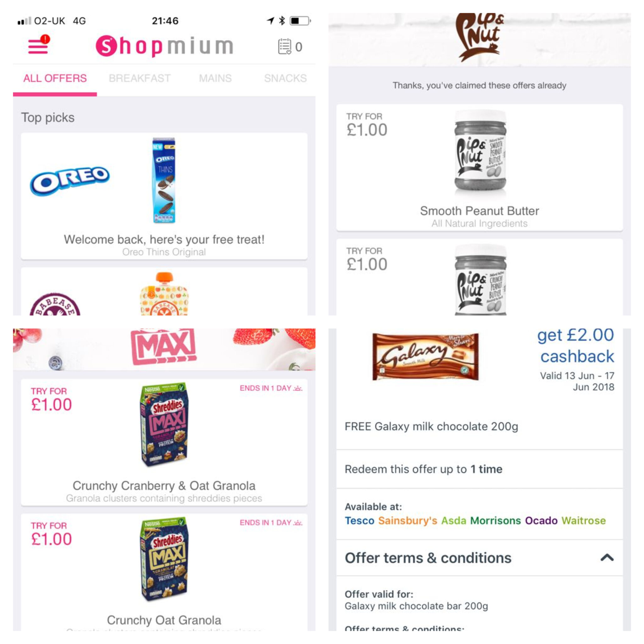This screenshot has height=644, width=644.
Task: Tap the Babease brand logo
Action: click(55, 304)
